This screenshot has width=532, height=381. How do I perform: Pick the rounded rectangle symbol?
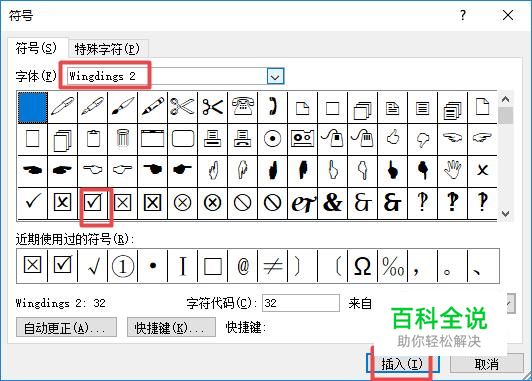coord(183,139)
